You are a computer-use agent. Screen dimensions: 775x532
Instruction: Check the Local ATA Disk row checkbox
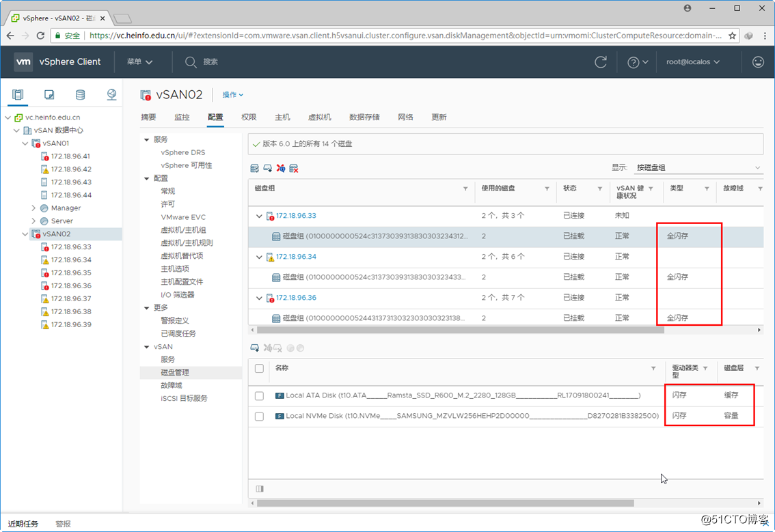pos(259,395)
